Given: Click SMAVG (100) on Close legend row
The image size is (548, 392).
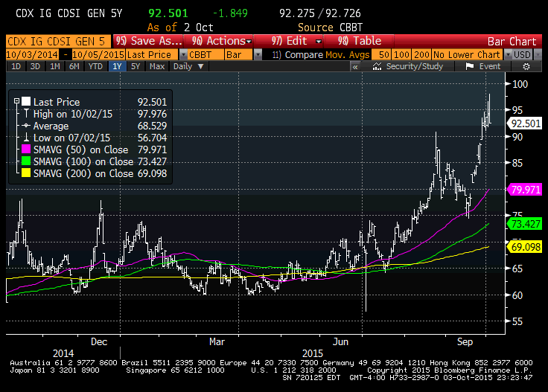Looking at the screenshot, I should [94, 161].
